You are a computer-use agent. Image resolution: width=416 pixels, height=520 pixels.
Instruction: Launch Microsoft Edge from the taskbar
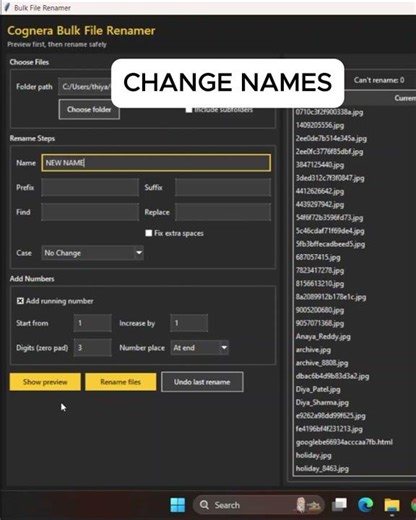366,505
